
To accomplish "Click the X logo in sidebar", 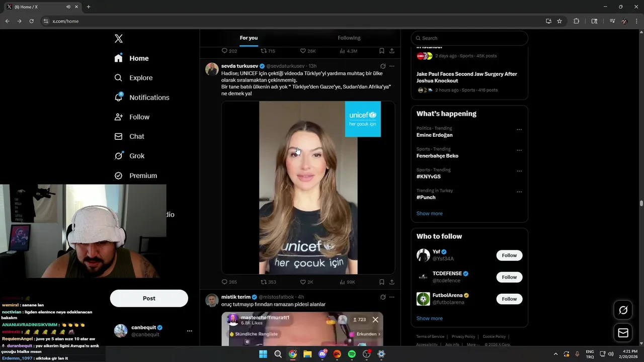I will pyautogui.click(x=118, y=39).
